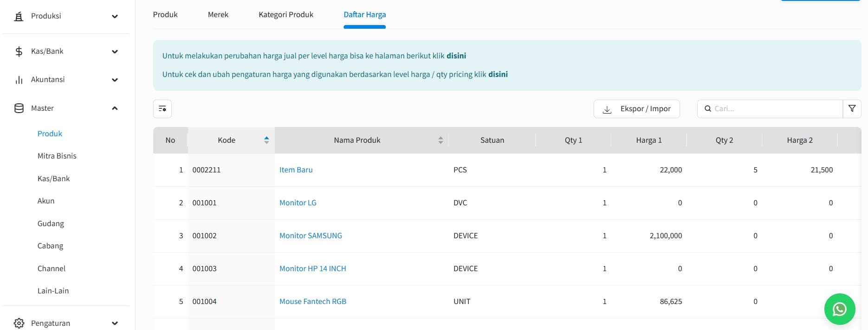
Task: Sort by Kode column arrows
Action: pyautogui.click(x=266, y=140)
